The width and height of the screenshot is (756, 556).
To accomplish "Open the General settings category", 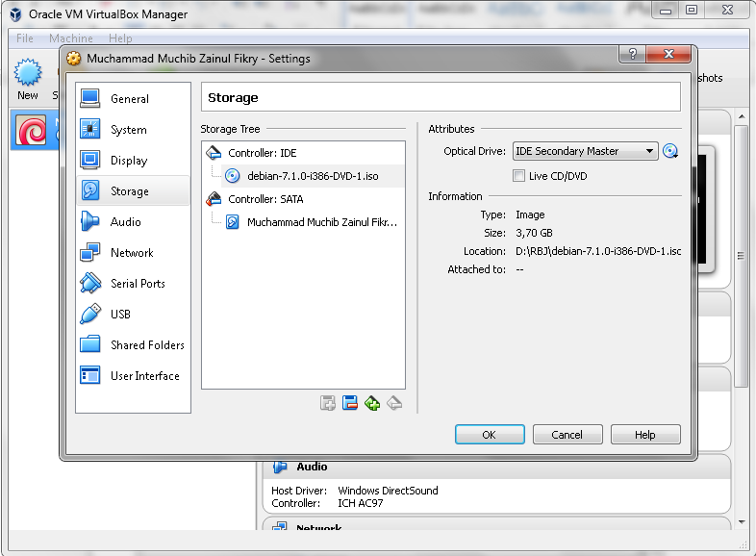I will [x=133, y=99].
